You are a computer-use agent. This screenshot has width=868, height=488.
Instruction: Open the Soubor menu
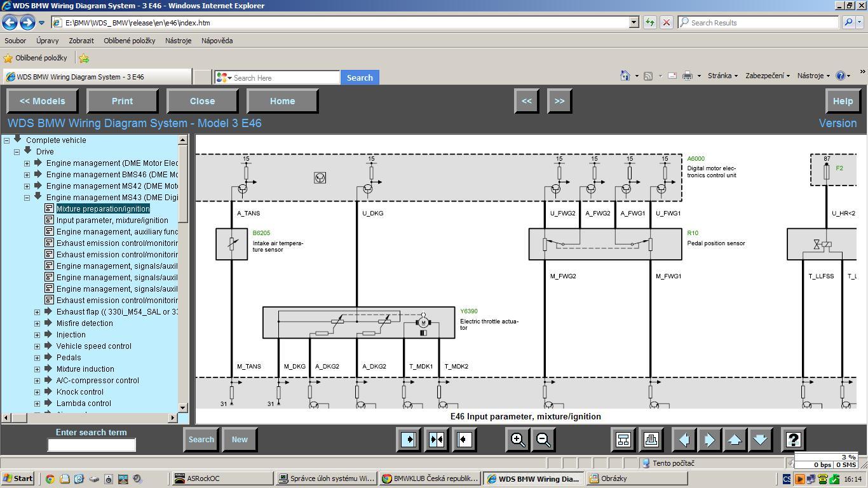point(15,41)
